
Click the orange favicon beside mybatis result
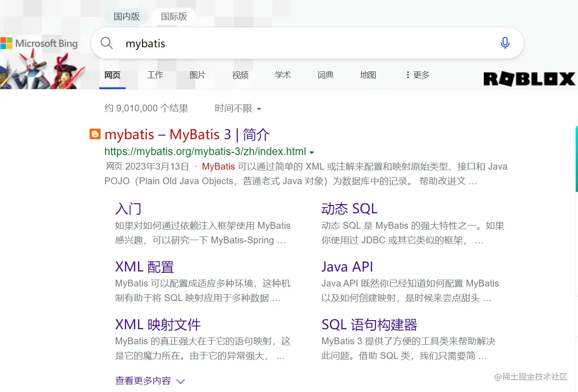tap(95, 134)
